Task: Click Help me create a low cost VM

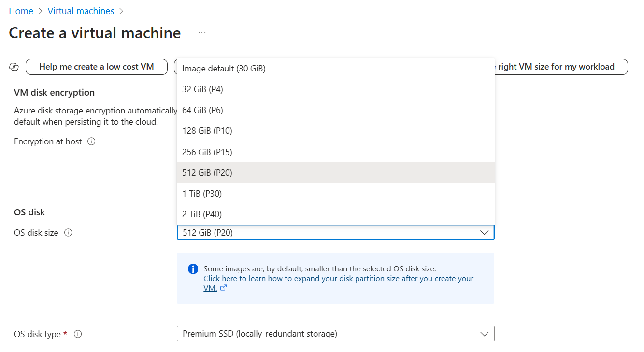Action: pyautogui.click(x=96, y=67)
